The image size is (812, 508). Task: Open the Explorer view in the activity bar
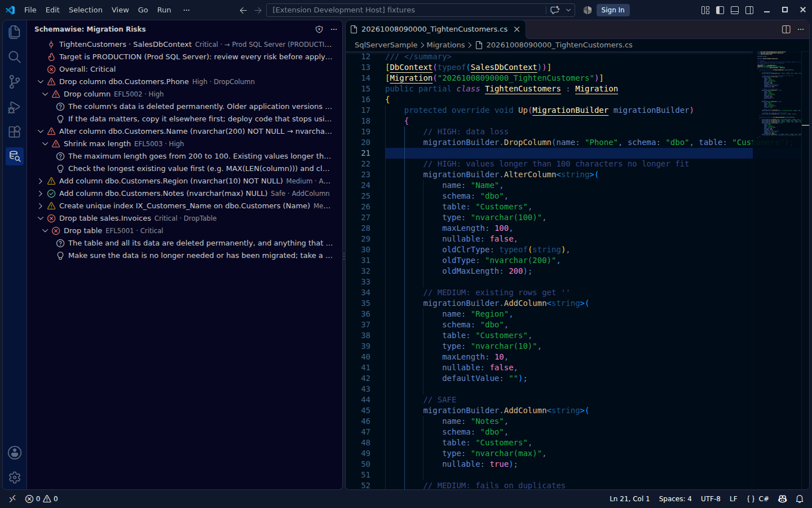15,32
